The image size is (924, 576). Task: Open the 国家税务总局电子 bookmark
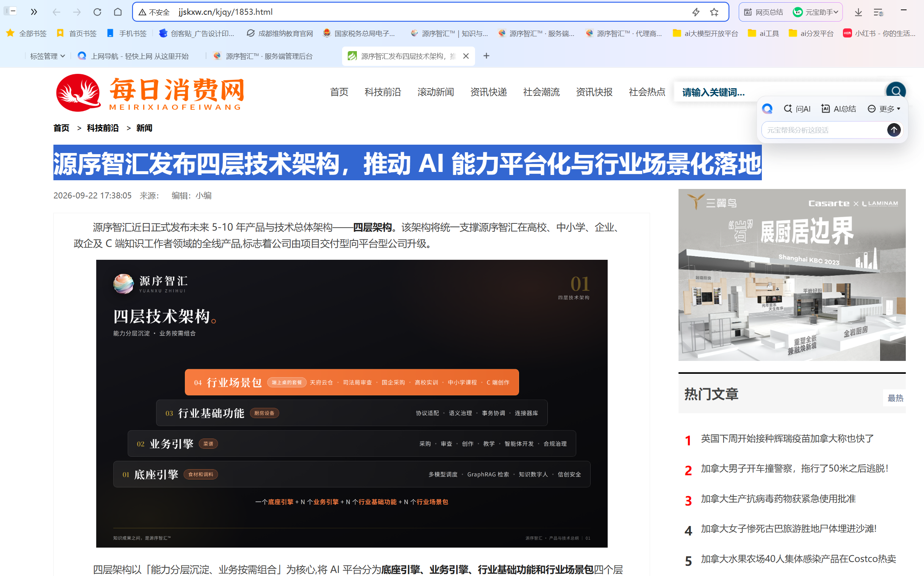359,33
